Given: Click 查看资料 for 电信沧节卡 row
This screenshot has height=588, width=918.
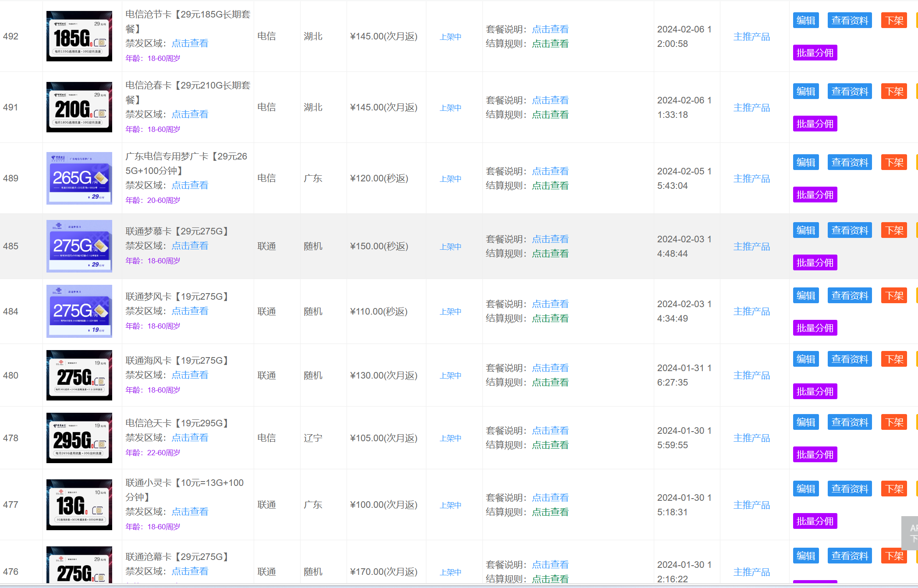Looking at the screenshot, I should [849, 20].
